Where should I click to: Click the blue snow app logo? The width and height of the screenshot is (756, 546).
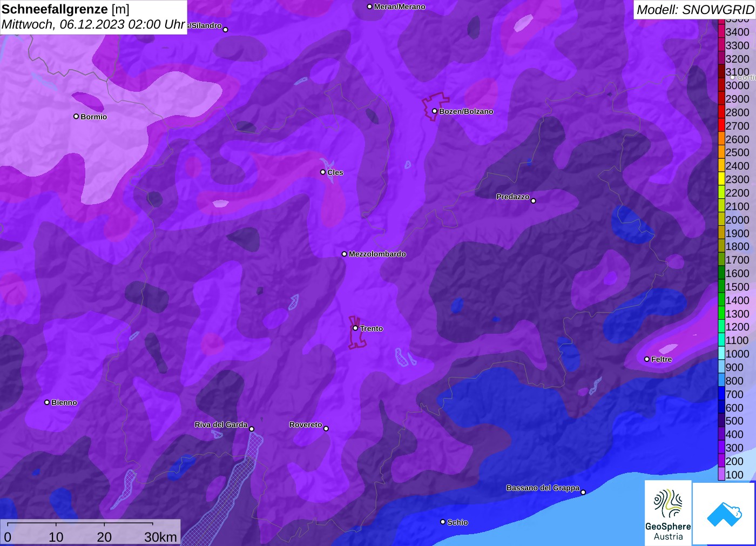724,514
